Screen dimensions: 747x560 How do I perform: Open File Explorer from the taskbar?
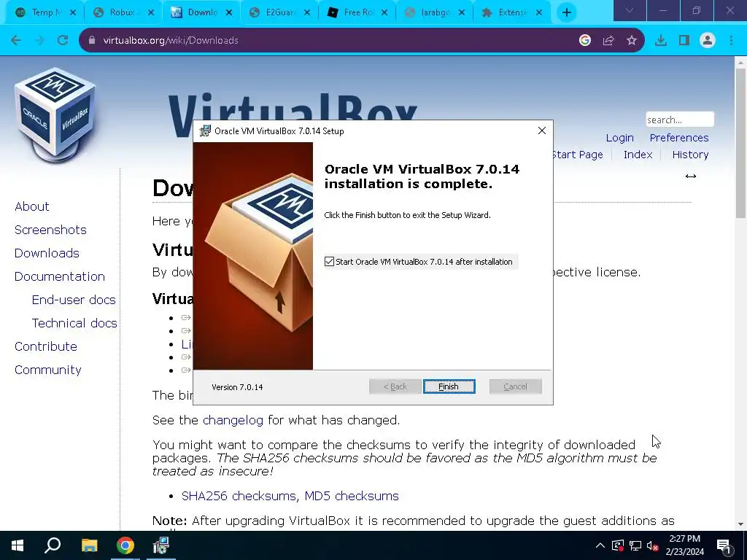point(89,545)
